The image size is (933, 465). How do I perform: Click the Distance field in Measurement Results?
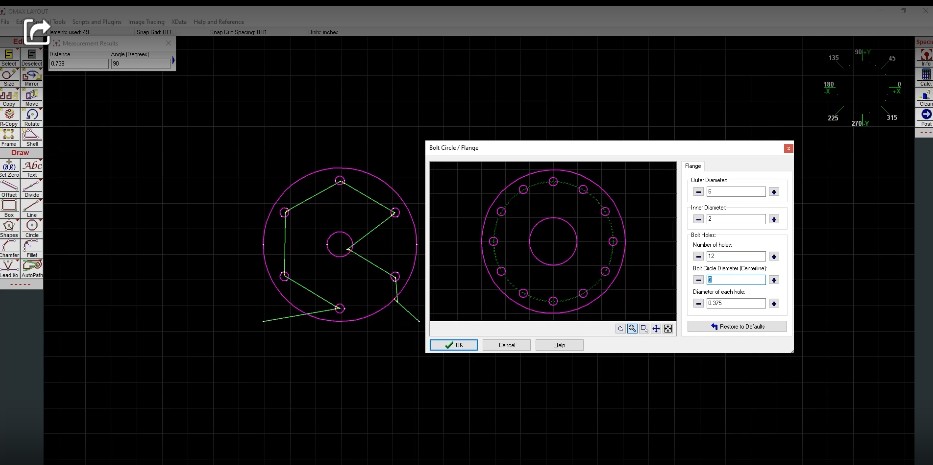click(79, 63)
